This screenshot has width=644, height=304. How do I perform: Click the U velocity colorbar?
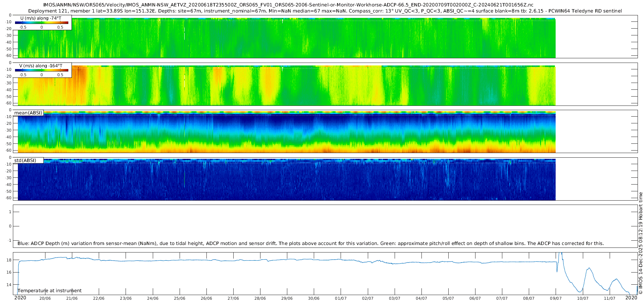(42, 23)
